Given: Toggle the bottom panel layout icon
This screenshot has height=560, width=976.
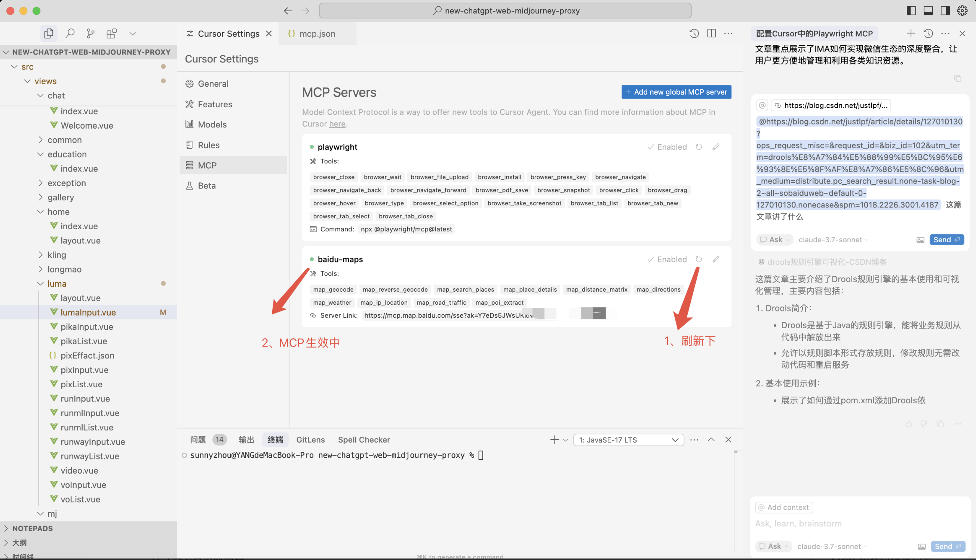Looking at the screenshot, I should (928, 11).
